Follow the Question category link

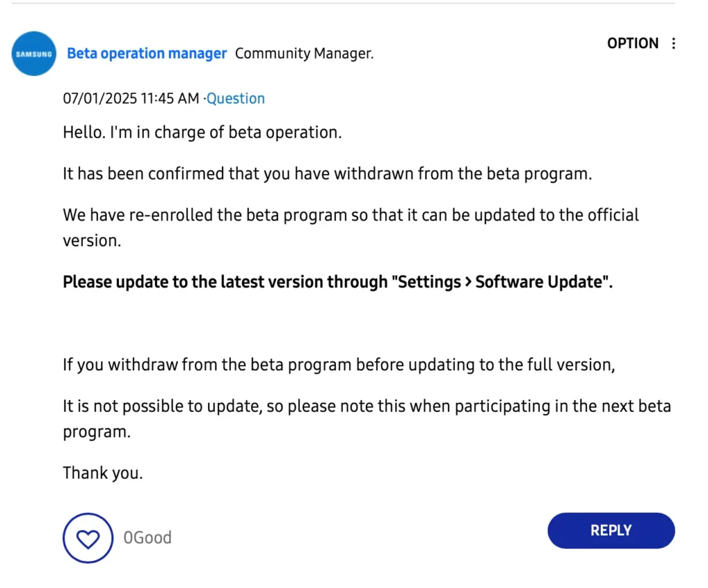click(x=236, y=98)
